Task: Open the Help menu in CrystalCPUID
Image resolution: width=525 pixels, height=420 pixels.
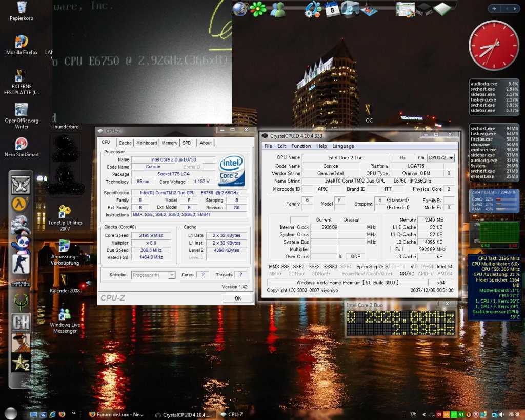Action: (x=321, y=146)
